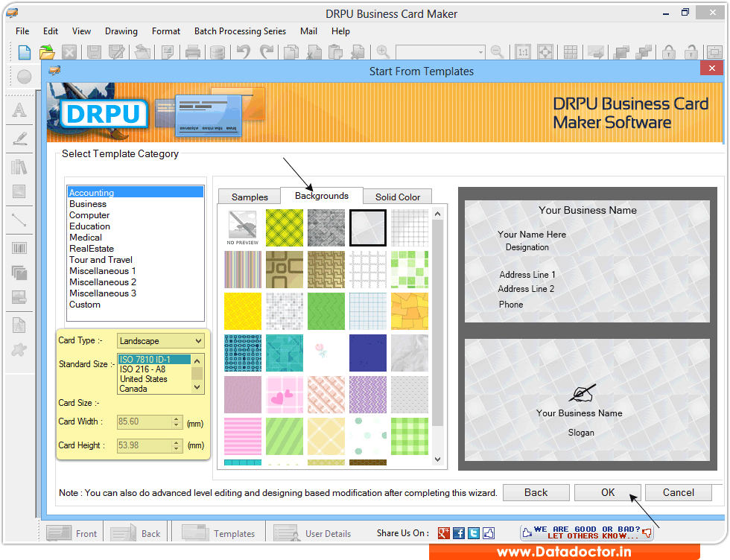Screen dimensions: 730x560
Task: Select the ellipse shape sidebar tool
Action: click(24, 77)
